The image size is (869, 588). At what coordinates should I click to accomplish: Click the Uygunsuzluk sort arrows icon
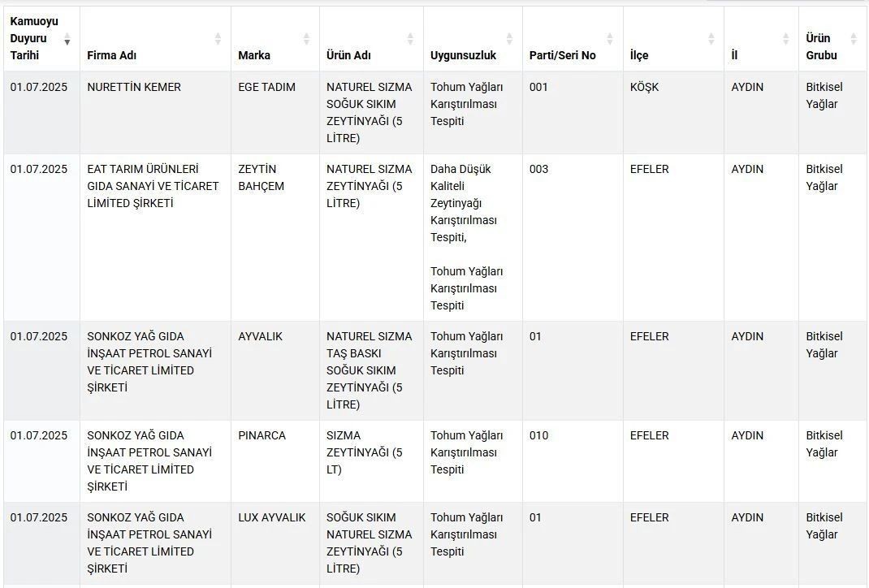coord(509,39)
